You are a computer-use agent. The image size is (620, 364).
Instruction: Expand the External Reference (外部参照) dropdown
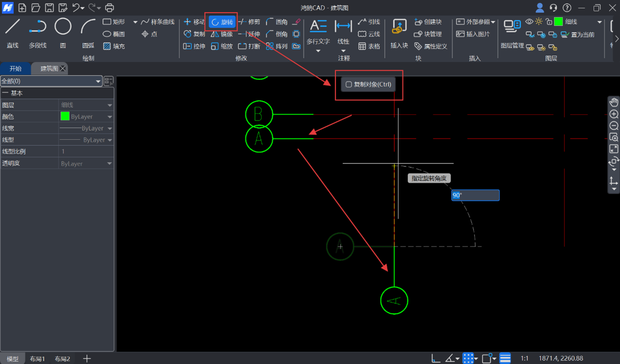click(x=493, y=22)
